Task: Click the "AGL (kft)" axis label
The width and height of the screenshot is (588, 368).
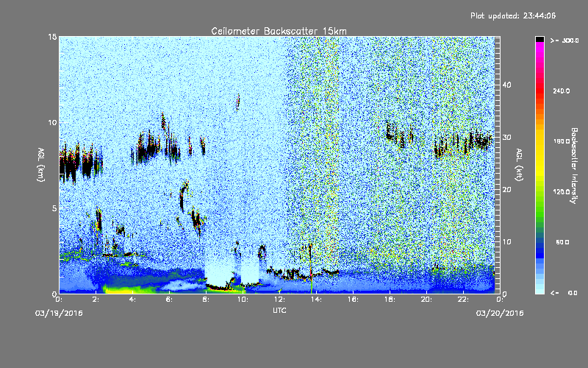Action: [x=519, y=165]
